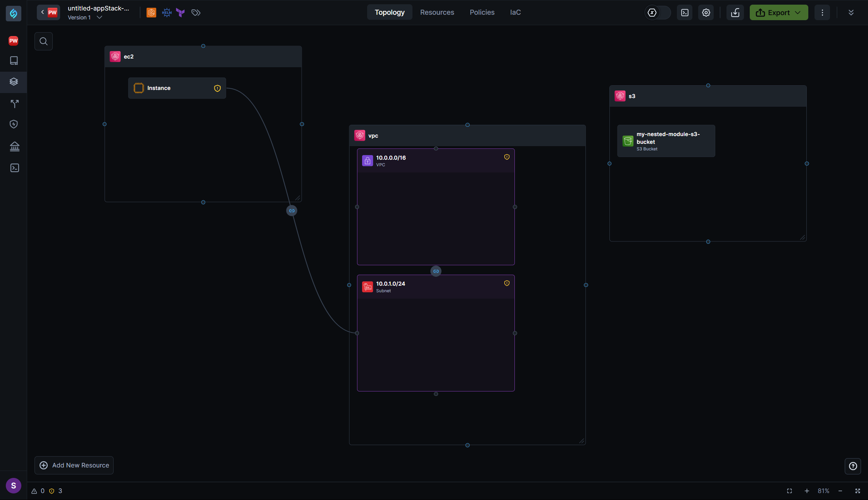The image size is (868, 500).
Task: Open the terminal icon in left sidebar
Action: (14, 168)
